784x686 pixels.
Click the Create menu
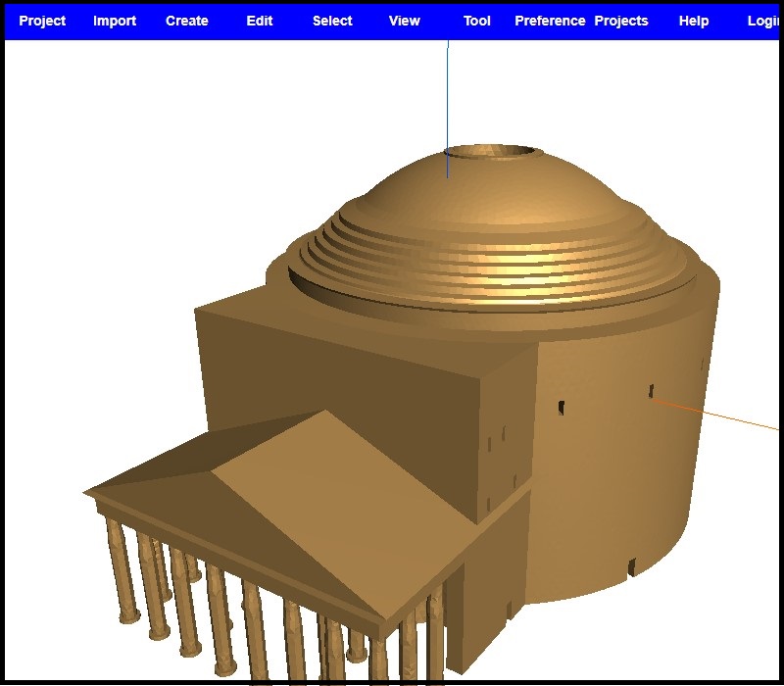186,21
